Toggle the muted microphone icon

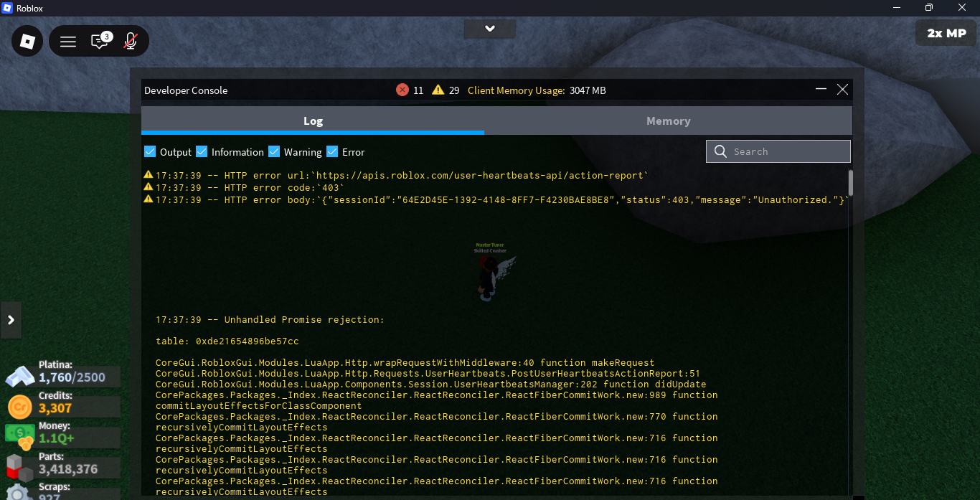tap(130, 41)
